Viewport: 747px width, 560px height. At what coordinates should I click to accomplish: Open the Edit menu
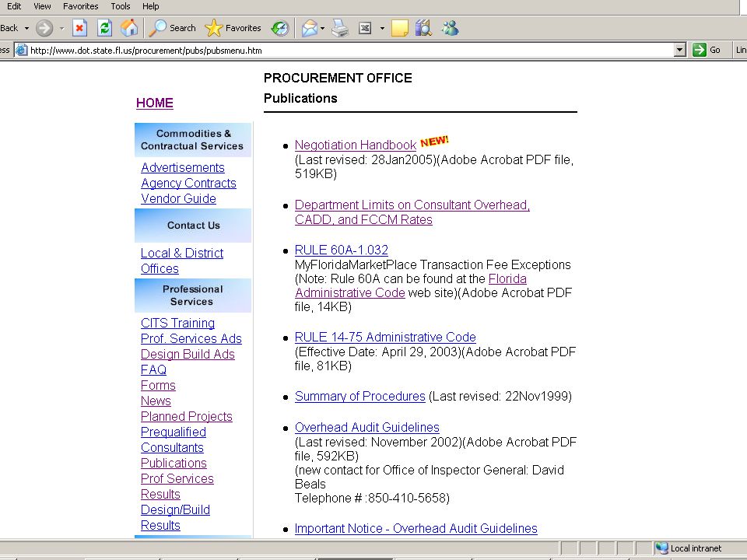pyautogui.click(x=14, y=6)
